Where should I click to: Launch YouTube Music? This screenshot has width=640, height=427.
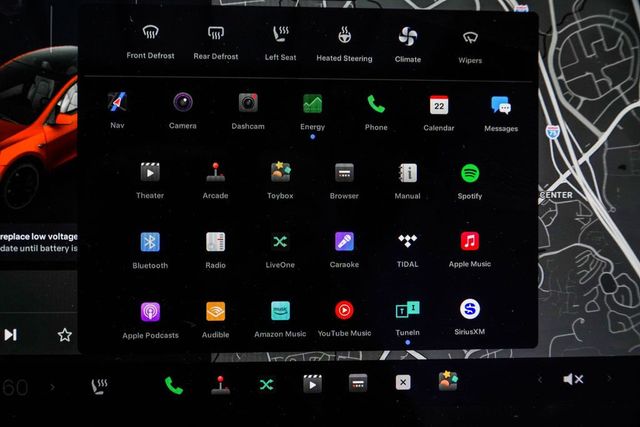[344, 319]
